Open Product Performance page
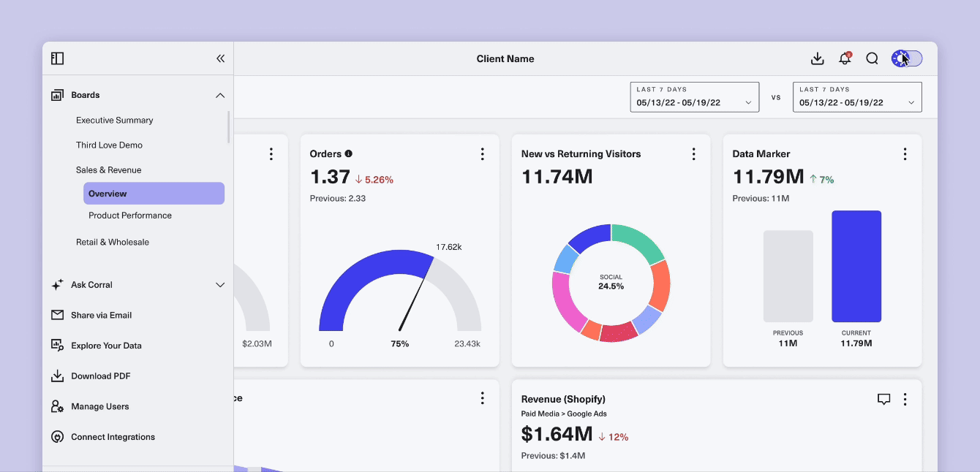 (130, 216)
